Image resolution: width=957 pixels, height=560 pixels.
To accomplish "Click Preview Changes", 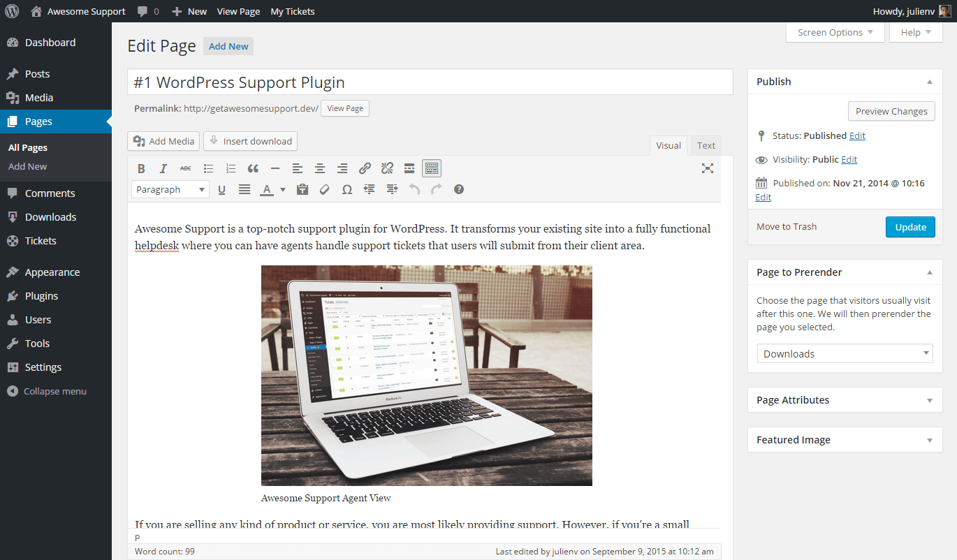I will click(x=891, y=111).
